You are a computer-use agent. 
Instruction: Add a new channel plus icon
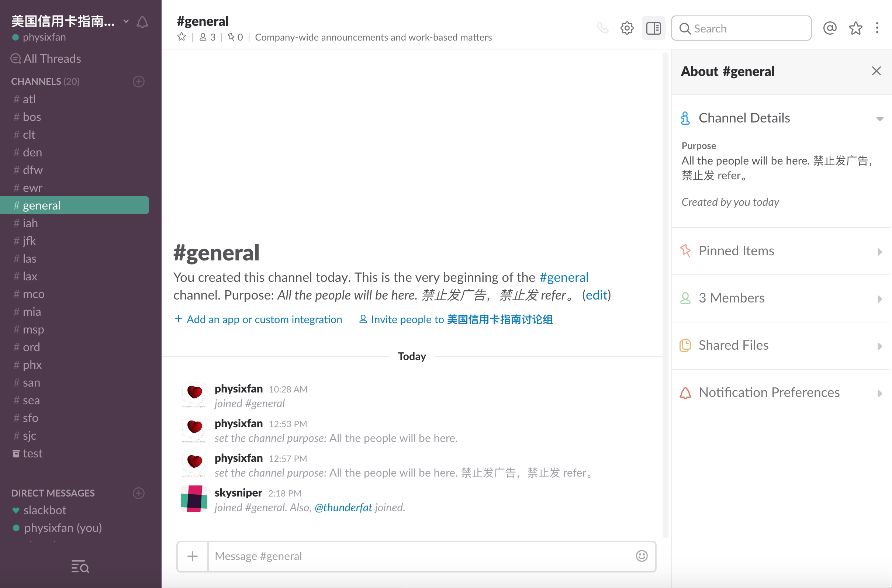139,82
